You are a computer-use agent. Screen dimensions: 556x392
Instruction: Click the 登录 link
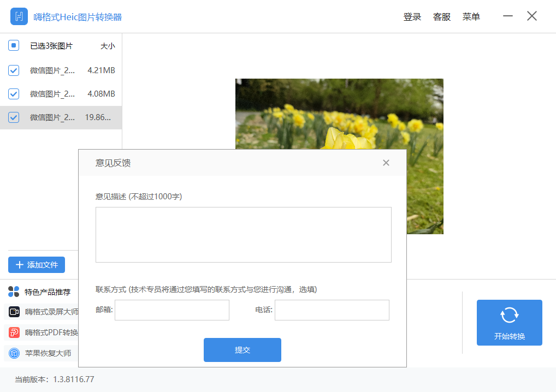[412, 16]
